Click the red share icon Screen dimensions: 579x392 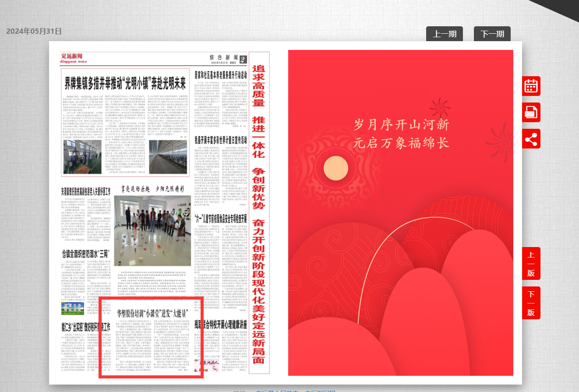click(531, 139)
